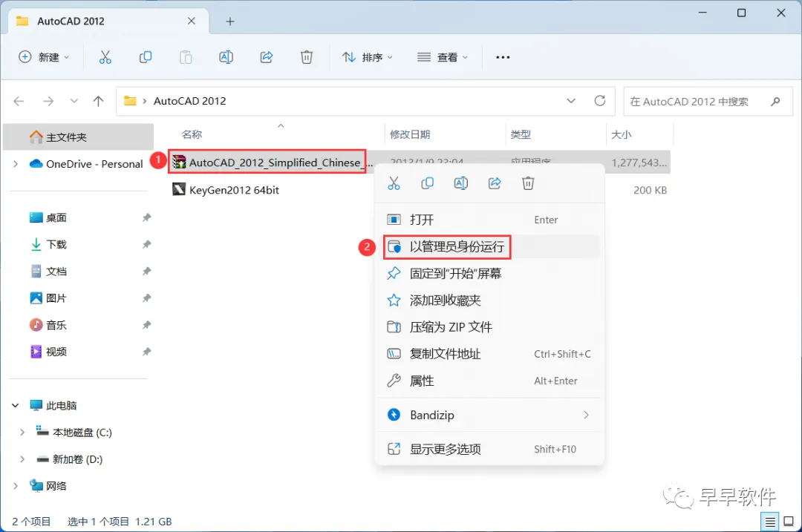Expand 新加卷 (D:) in the tree
Viewport: 802px width, 532px height.
pos(22,459)
